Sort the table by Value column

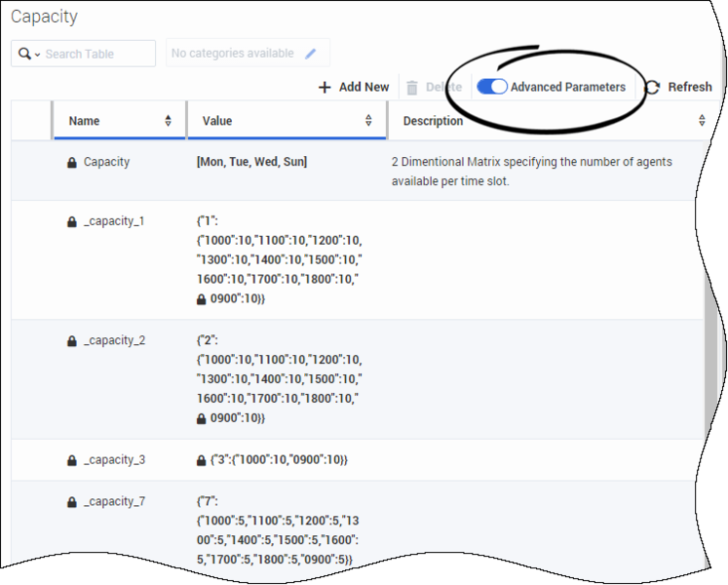pyautogui.click(x=368, y=120)
